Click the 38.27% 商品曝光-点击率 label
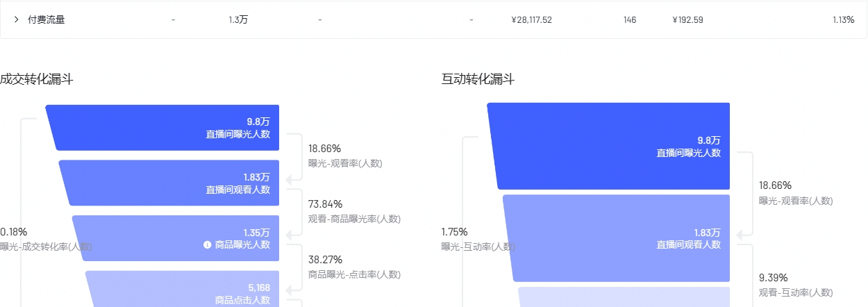 pos(354,267)
